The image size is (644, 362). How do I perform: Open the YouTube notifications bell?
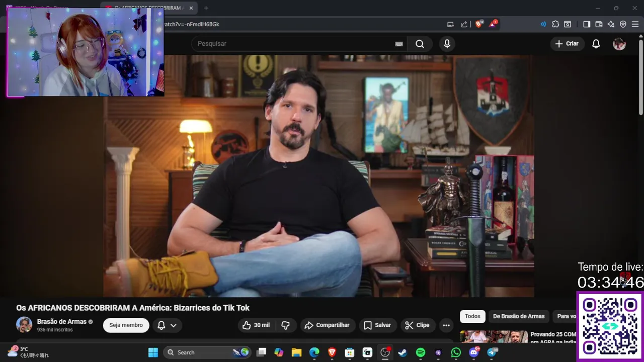click(596, 44)
